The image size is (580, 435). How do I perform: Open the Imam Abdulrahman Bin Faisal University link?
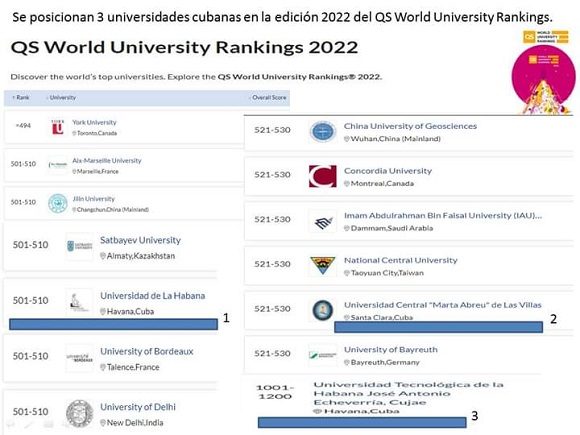(443, 216)
